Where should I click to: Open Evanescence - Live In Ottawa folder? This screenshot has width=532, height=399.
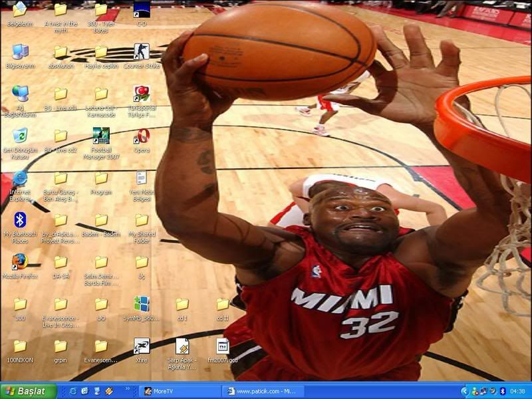click(61, 305)
